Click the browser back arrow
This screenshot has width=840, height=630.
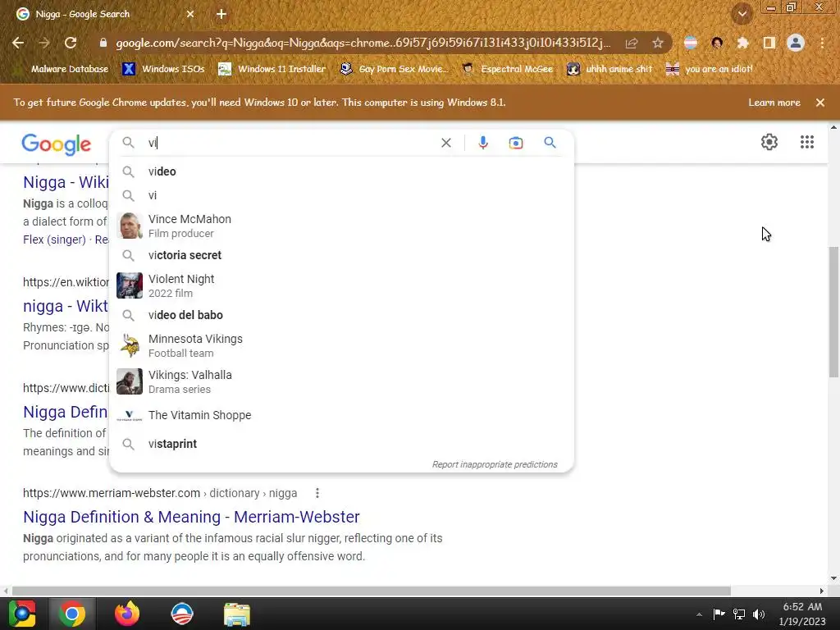tap(18, 43)
